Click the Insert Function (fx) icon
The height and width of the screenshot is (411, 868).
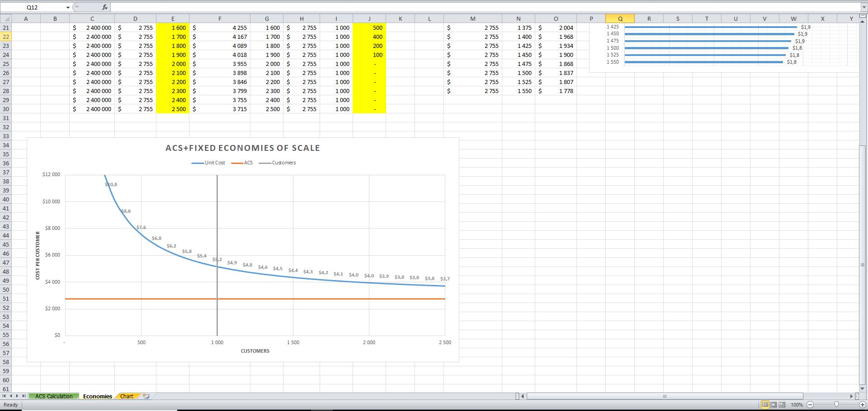click(104, 7)
